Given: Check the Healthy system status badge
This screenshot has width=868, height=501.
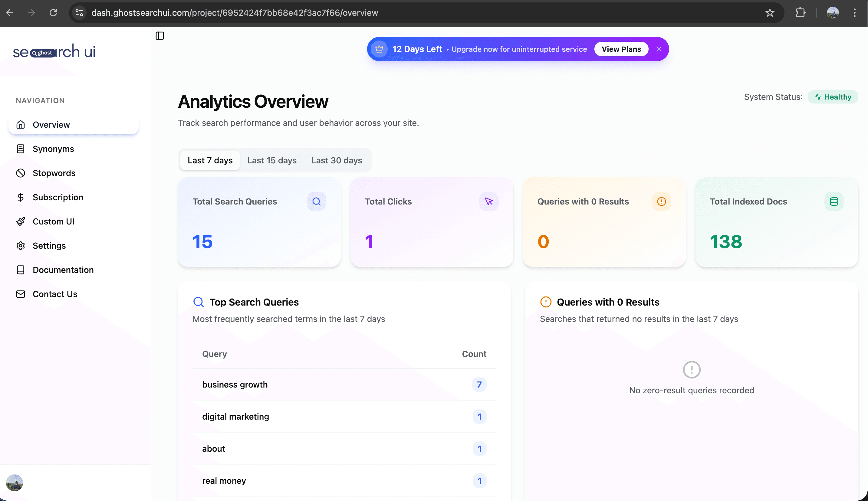Looking at the screenshot, I should point(833,97).
